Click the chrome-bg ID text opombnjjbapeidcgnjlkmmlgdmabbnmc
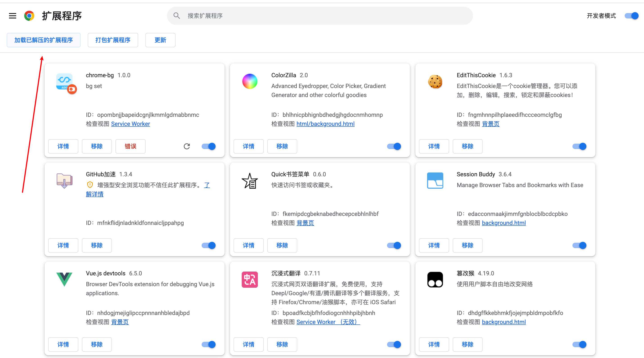 pyautogui.click(x=148, y=115)
